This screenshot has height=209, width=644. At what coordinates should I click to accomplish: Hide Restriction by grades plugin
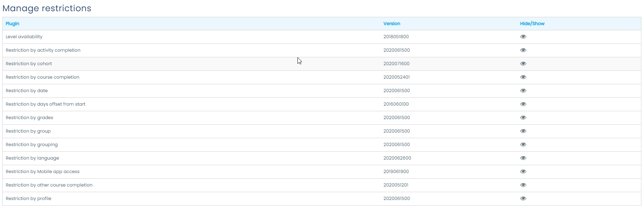(x=523, y=118)
